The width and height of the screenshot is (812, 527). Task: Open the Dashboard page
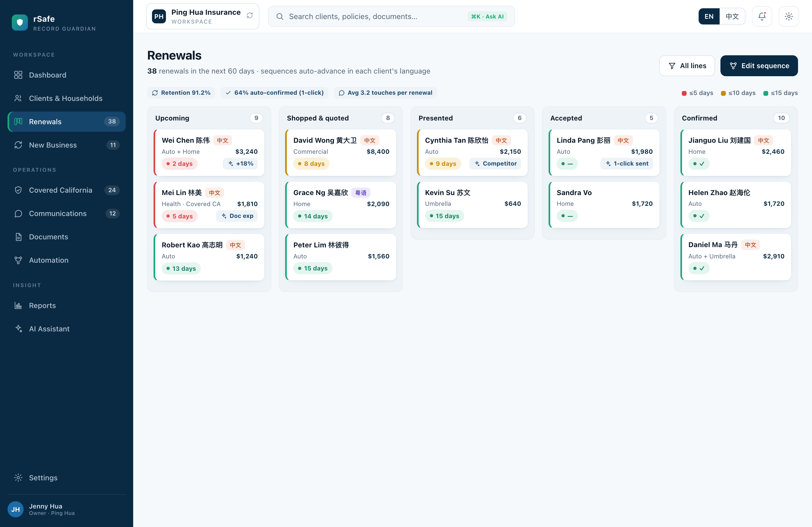pos(67,75)
